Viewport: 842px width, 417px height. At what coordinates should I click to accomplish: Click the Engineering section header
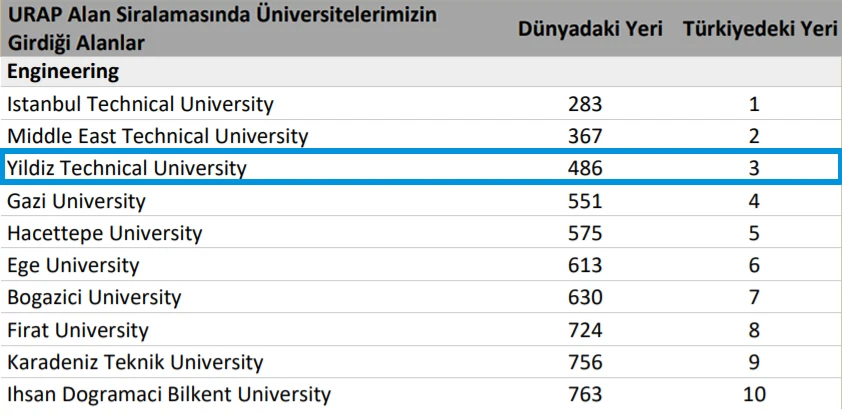63,72
